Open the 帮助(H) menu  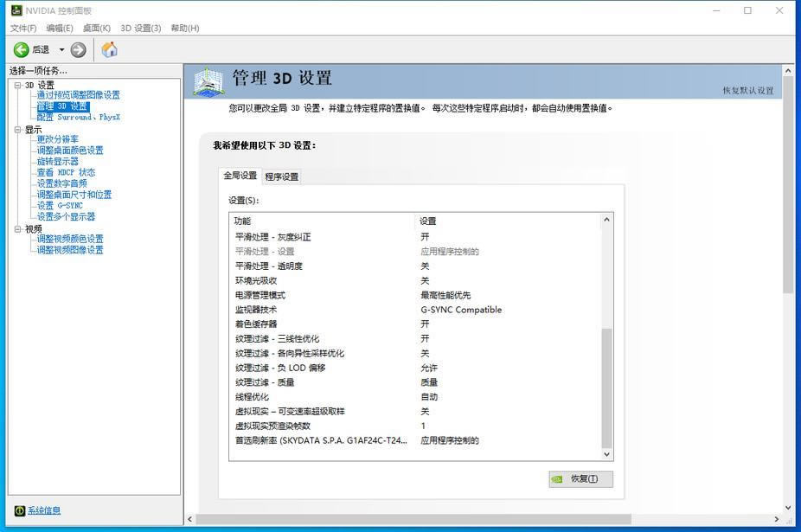[185, 28]
